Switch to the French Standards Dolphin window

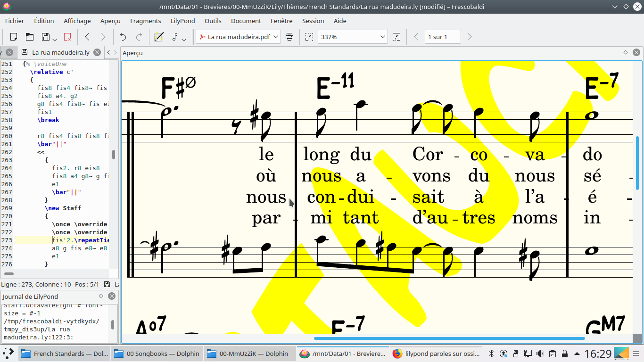click(x=65, y=354)
